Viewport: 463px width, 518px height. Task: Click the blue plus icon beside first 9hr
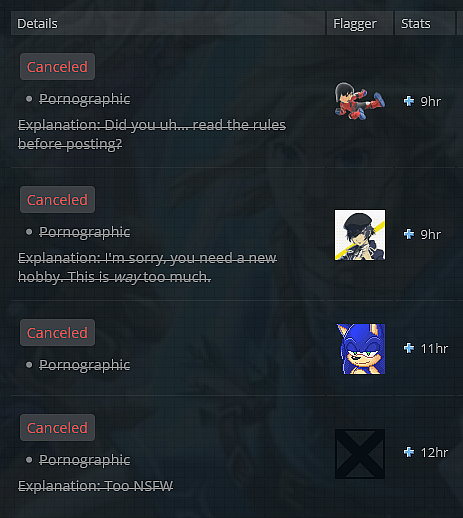[409, 101]
